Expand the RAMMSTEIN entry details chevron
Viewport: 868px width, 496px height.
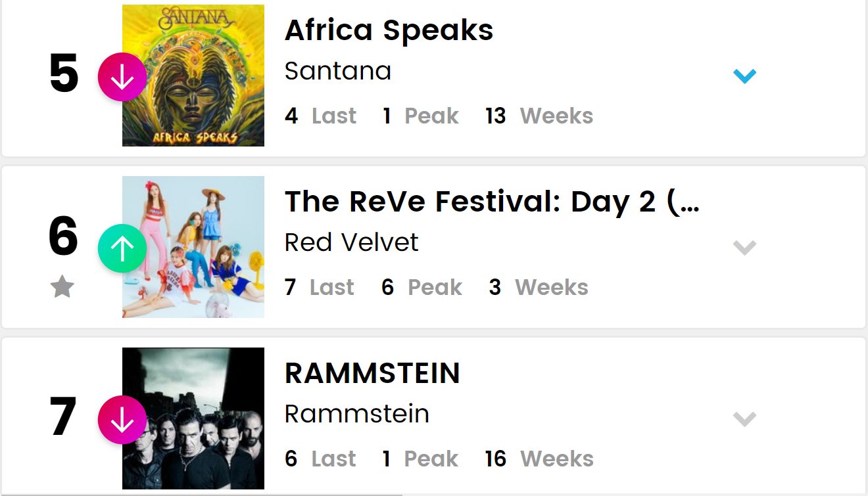[x=744, y=419]
